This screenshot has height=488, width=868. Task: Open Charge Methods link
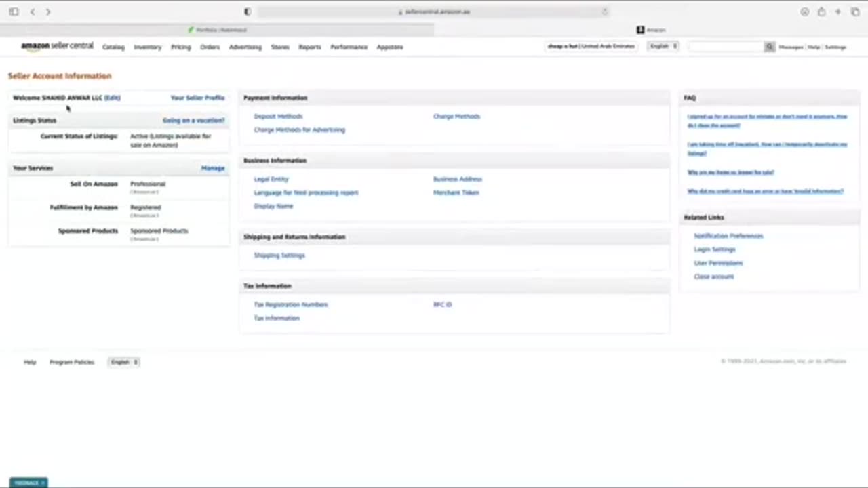pos(456,117)
